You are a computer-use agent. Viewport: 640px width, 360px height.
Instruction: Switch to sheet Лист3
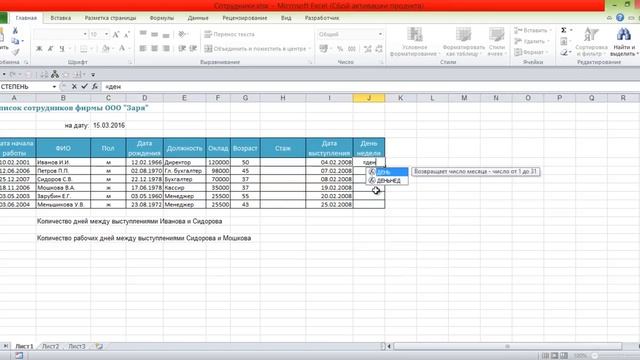tap(77, 346)
